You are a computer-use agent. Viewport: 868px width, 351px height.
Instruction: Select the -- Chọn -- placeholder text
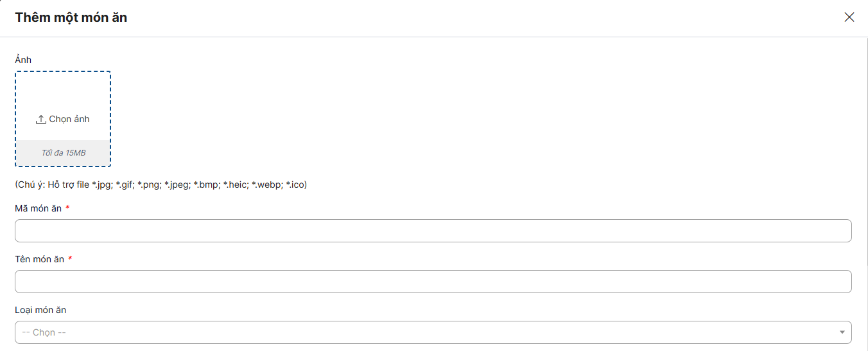pos(44,332)
